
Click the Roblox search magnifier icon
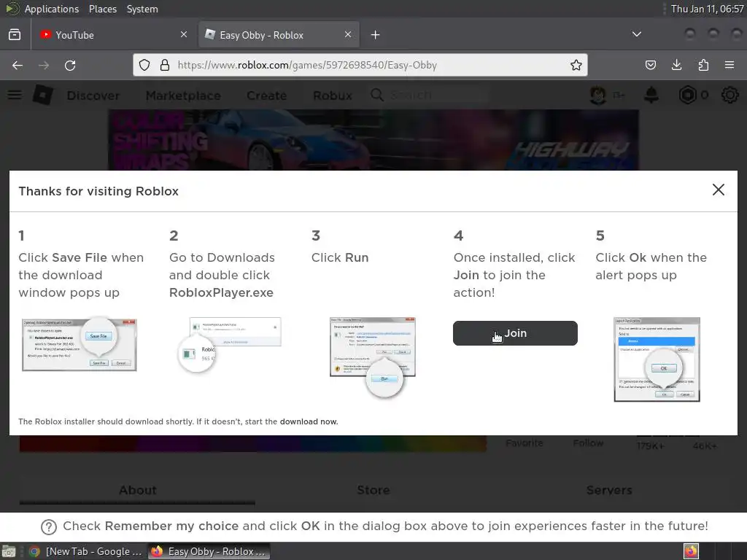pos(377,95)
